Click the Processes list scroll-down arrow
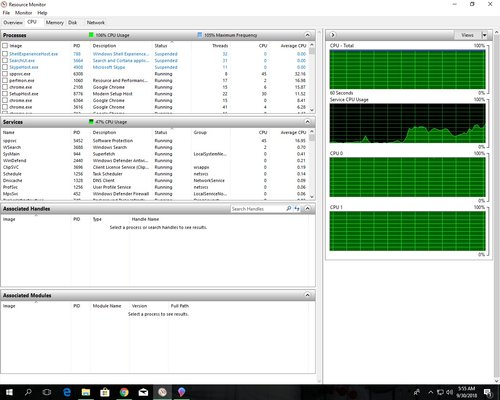The height and width of the screenshot is (400, 500). (x=312, y=110)
